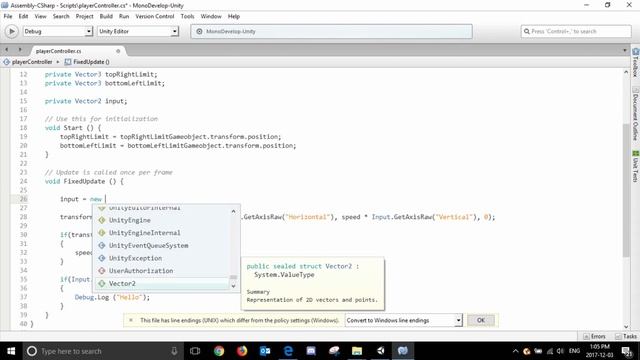The image size is (640, 360).
Task: Open the Edit menu
Action: coord(23,16)
